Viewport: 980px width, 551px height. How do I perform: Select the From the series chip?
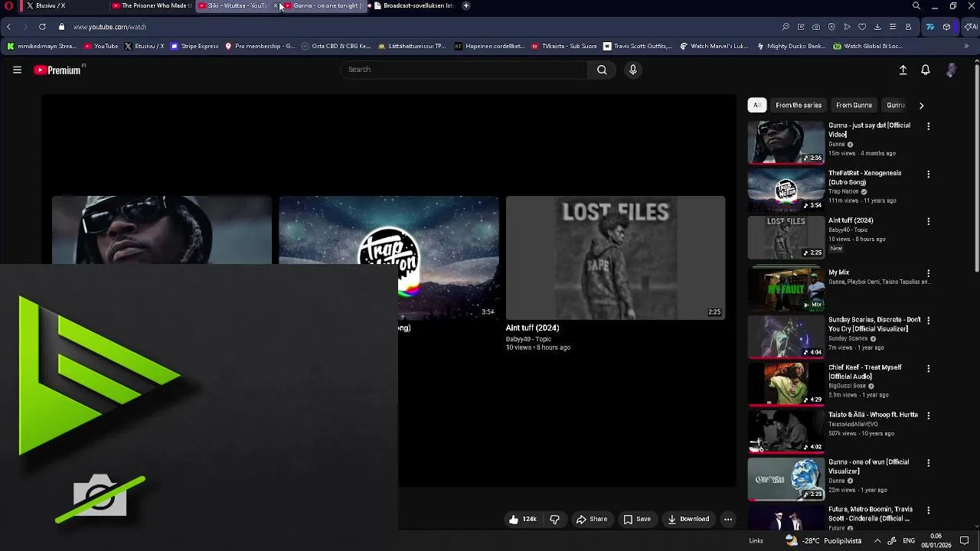[799, 106]
